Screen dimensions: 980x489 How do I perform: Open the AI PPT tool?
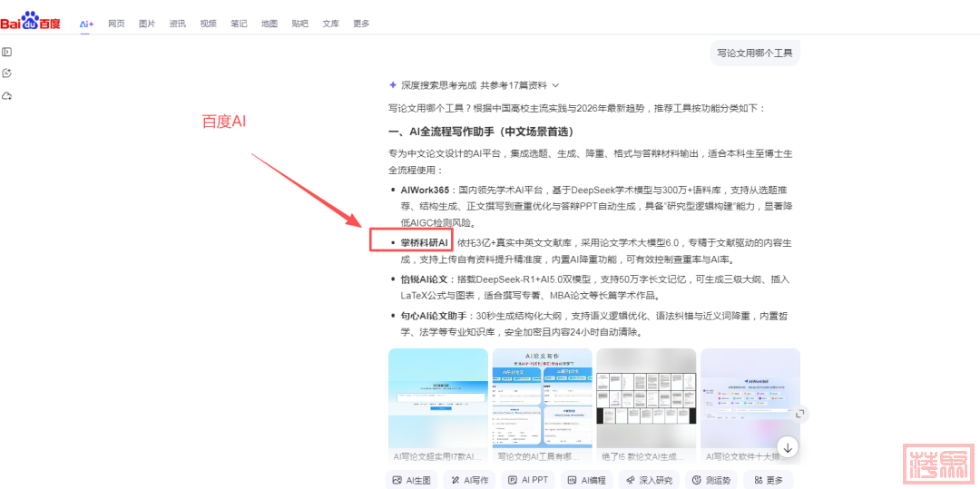pos(527,480)
